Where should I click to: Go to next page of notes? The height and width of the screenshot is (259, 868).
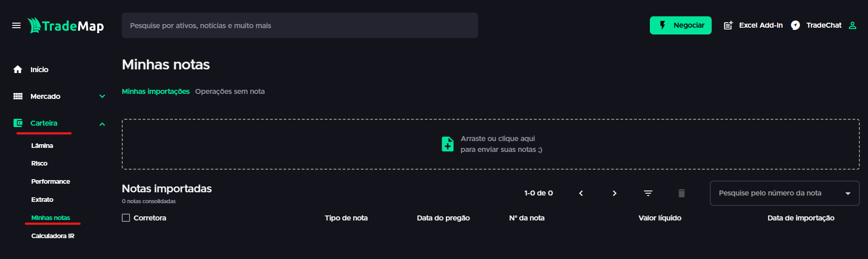pos(614,193)
